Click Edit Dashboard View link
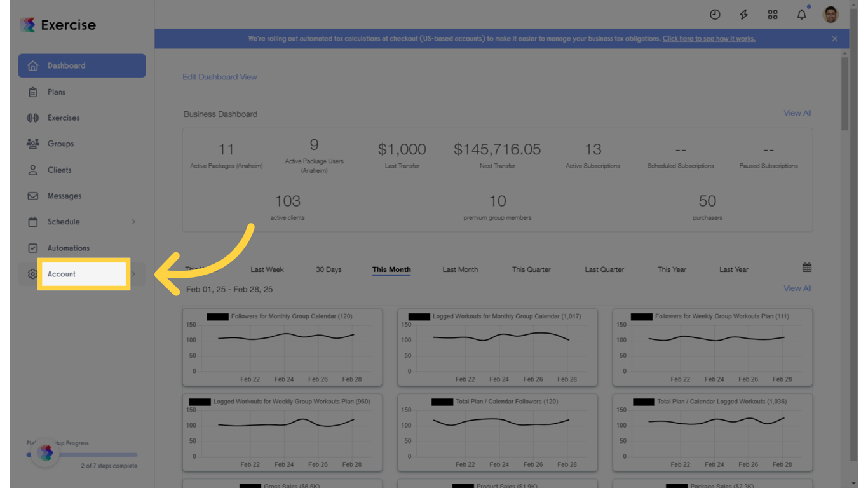This screenshot has height=488, width=868. (220, 77)
